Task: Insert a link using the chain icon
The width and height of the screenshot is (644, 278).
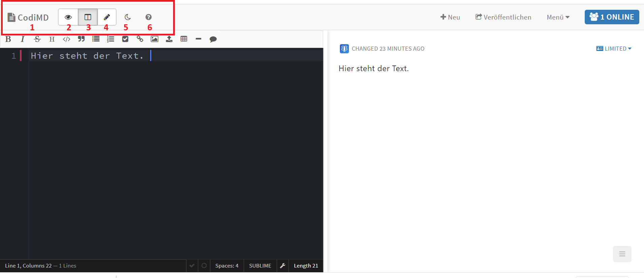Action: click(x=140, y=39)
